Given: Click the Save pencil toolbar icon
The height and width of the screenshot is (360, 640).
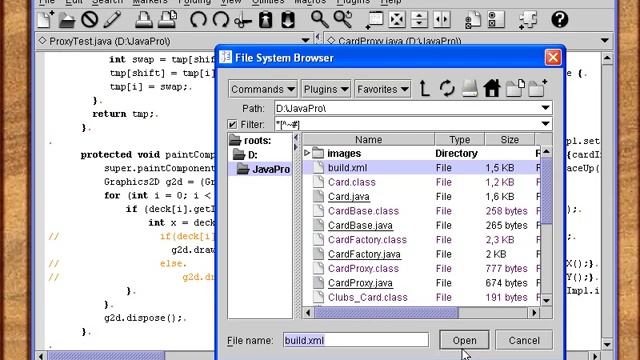Looking at the screenshot, I should click(112, 20).
